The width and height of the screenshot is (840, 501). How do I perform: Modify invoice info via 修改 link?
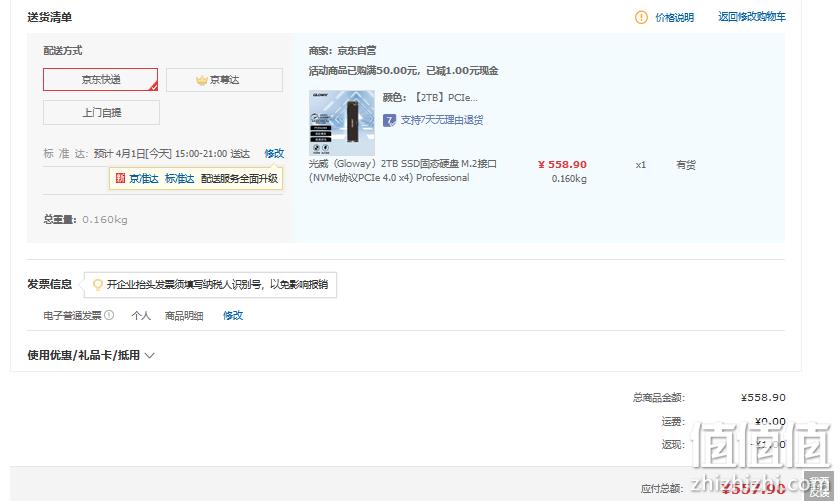tap(233, 316)
